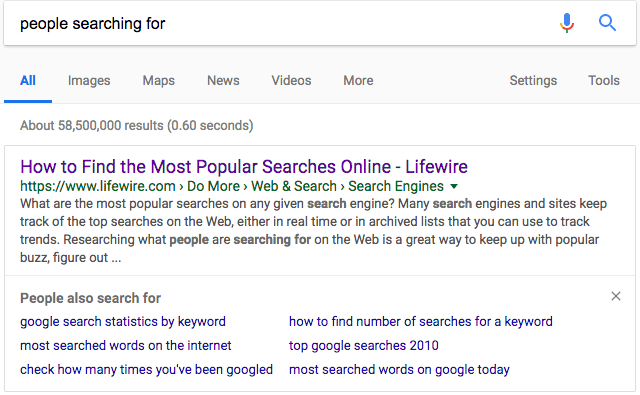Image resolution: width=640 pixels, height=395 pixels.
Task: Open the More search categories menu
Action: pos(358,80)
